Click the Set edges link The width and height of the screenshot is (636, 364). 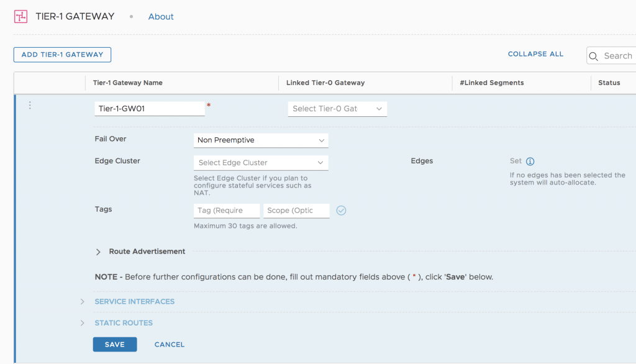point(516,161)
